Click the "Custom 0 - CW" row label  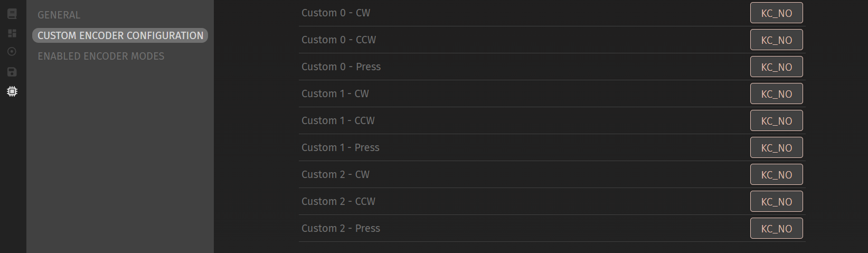(336, 13)
